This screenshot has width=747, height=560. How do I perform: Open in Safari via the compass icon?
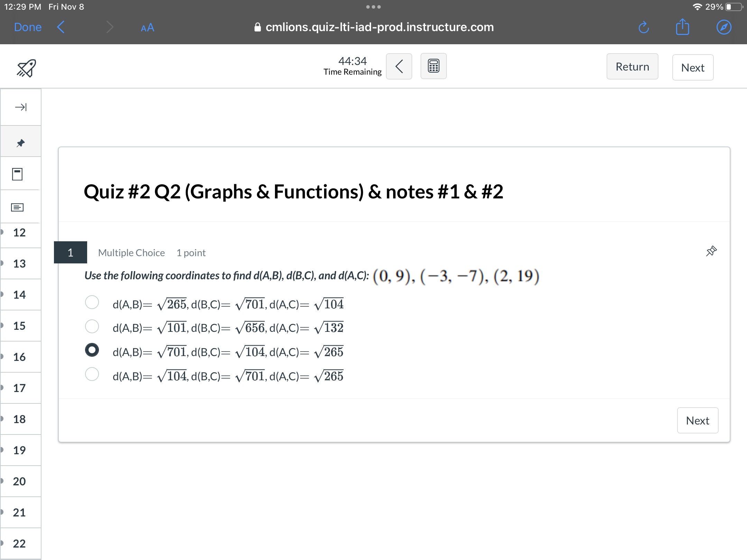tap(724, 27)
